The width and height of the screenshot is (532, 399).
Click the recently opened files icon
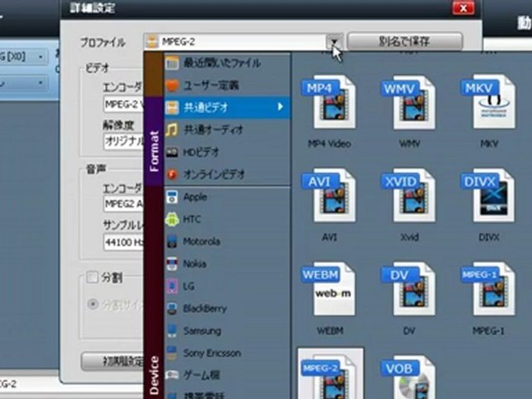pos(172,63)
